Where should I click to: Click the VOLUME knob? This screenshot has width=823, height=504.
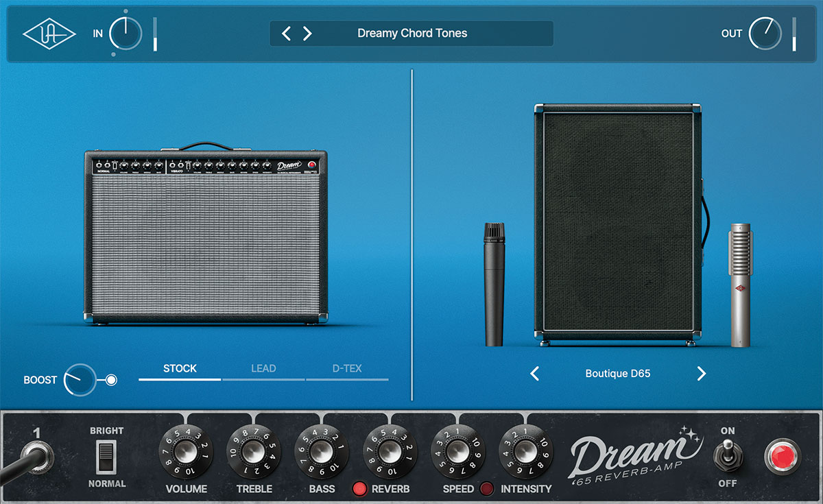[186, 453]
